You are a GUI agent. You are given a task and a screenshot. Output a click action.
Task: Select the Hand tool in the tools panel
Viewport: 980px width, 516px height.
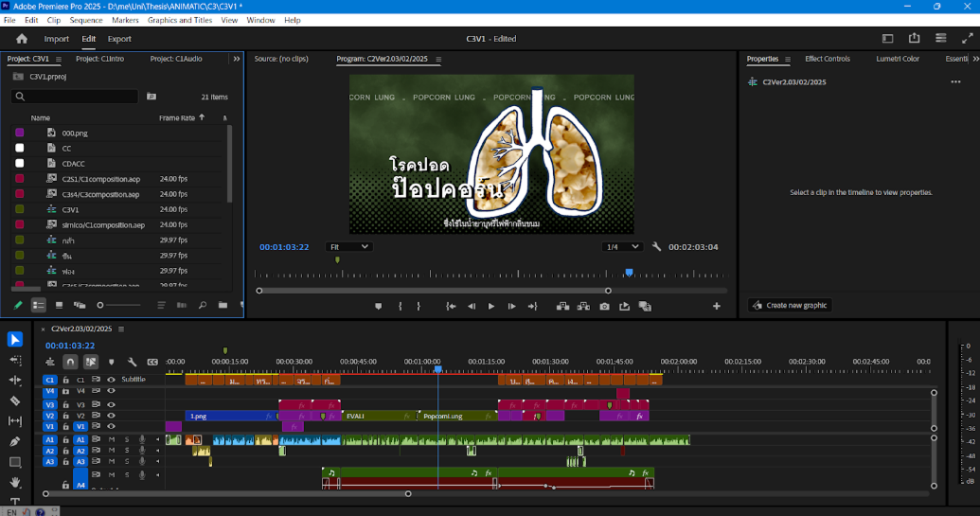(x=15, y=482)
